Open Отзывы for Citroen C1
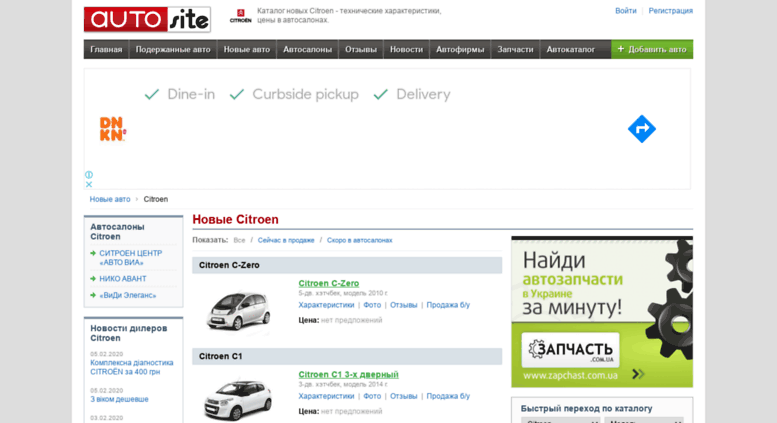777x423 pixels. (x=403, y=396)
